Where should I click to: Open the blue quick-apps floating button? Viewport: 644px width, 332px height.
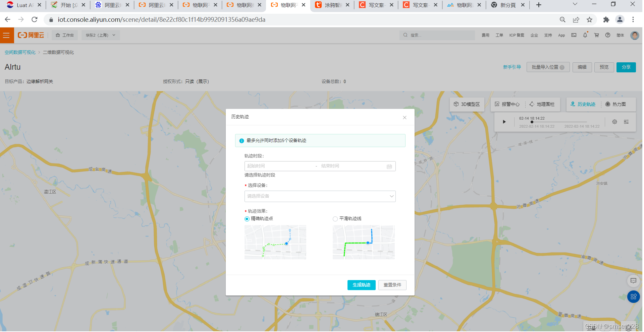[634, 296]
